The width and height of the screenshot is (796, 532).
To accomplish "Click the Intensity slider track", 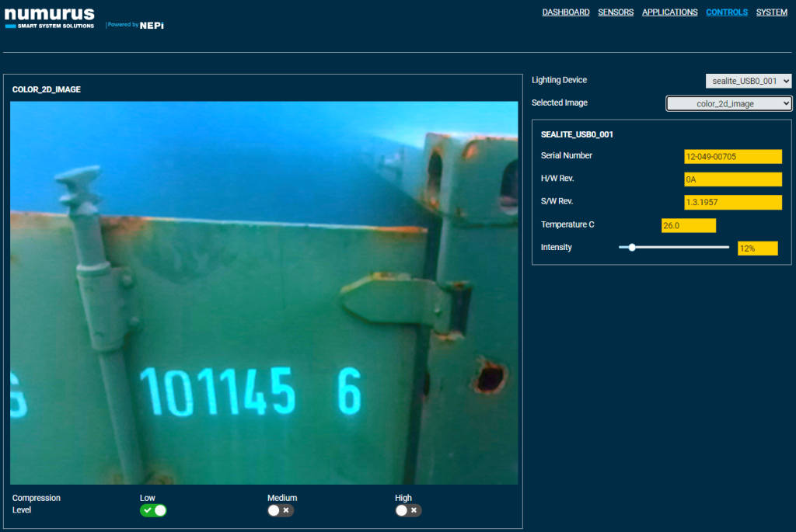I will click(673, 248).
